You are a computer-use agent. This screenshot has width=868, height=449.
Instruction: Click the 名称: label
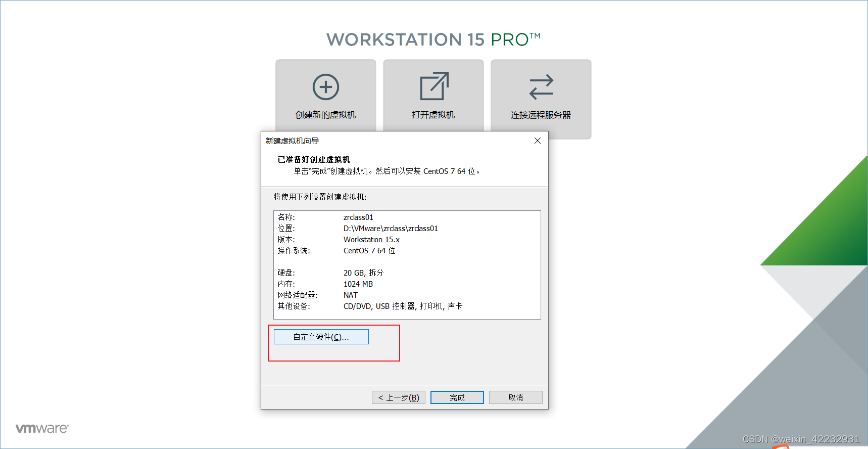tap(286, 217)
